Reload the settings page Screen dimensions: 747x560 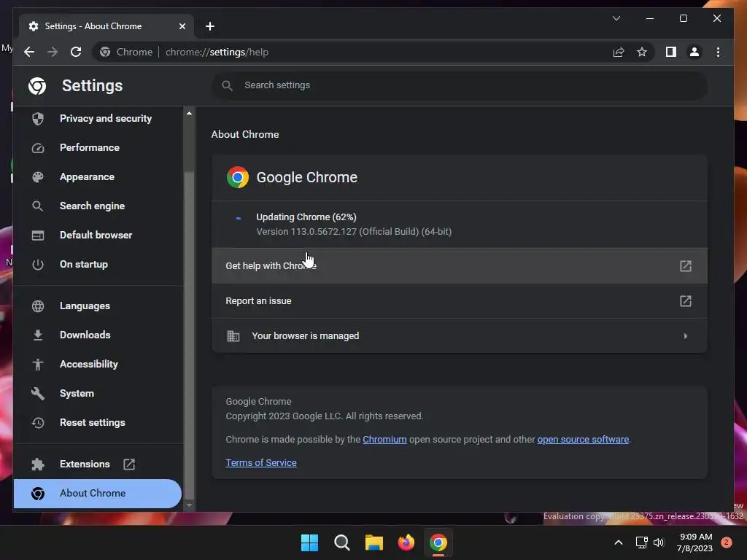[76, 52]
